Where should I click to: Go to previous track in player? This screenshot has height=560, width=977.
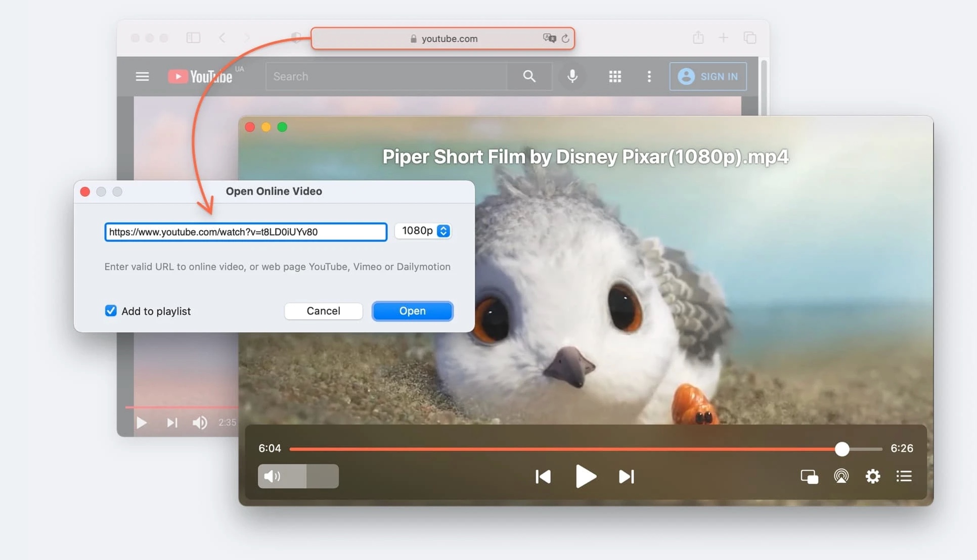tap(543, 477)
